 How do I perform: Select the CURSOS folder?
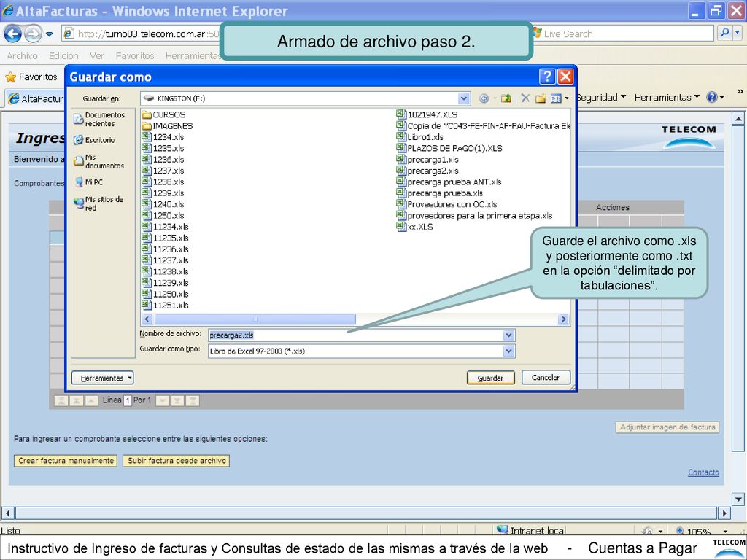164,114
